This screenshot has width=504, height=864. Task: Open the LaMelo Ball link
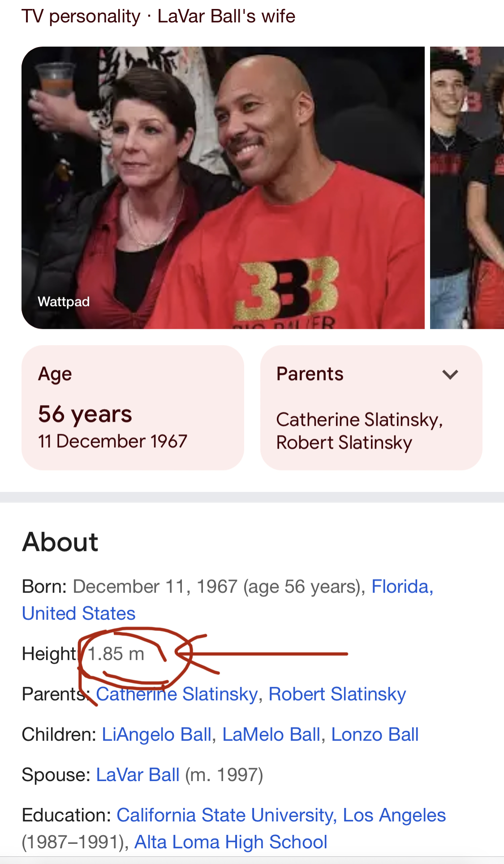(271, 734)
